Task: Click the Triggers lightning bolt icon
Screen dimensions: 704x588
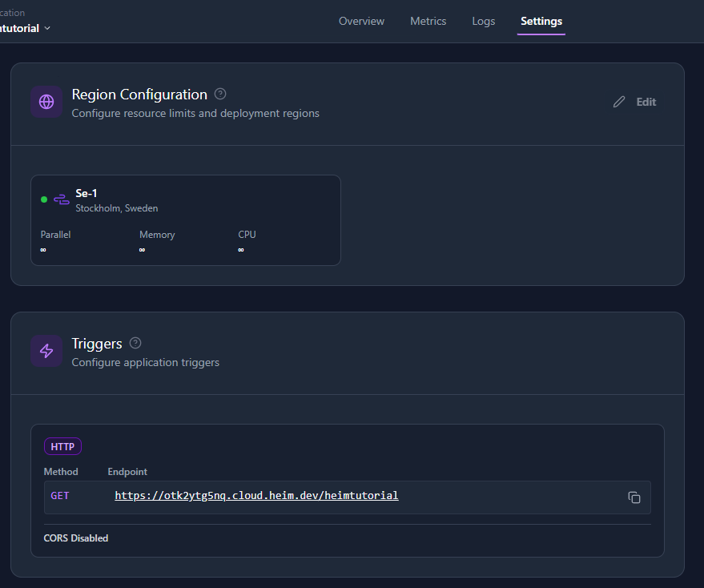Action: point(46,351)
